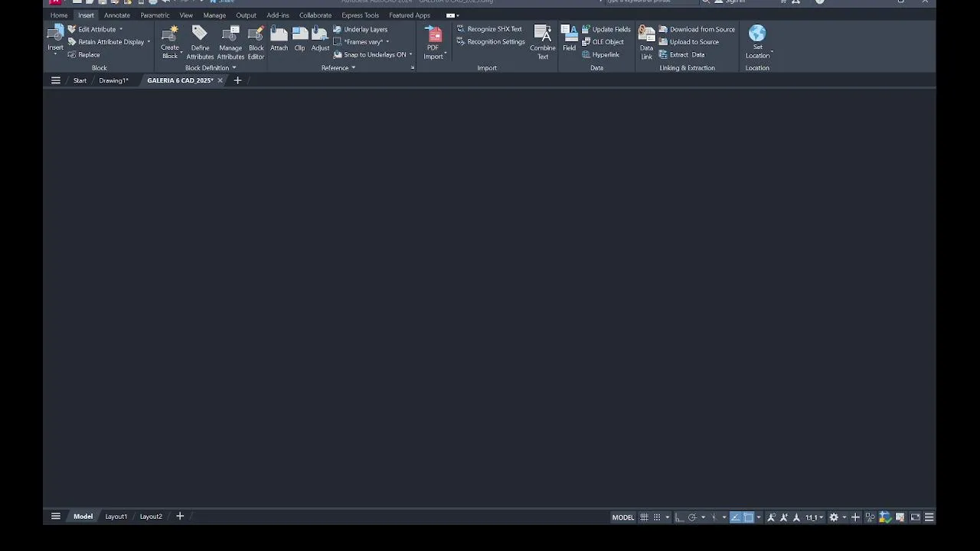This screenshot has height=551, width=980.
Task: Open the View ribbon tab
Action: [x=186, y=15]
